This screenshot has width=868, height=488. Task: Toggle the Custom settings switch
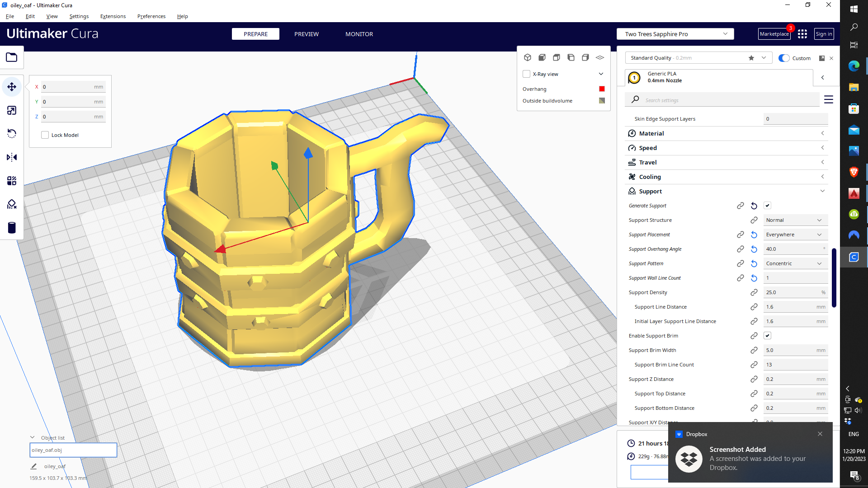point(784,58)
